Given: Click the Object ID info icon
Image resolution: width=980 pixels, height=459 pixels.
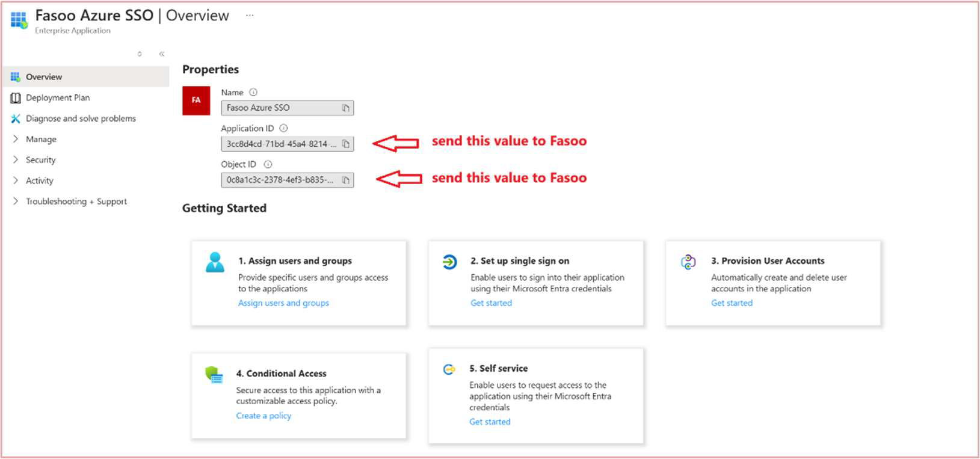Looking at the screenshot, I should point(268,164).
